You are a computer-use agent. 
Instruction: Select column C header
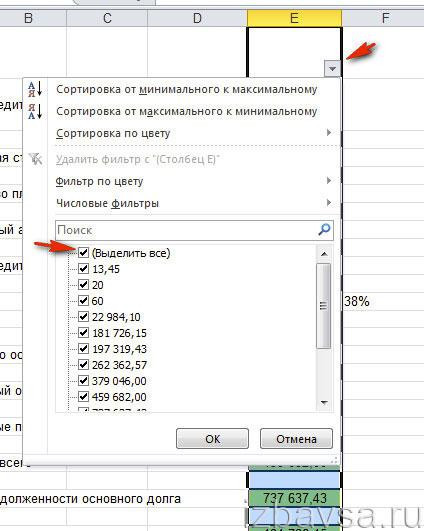[107, 18]
